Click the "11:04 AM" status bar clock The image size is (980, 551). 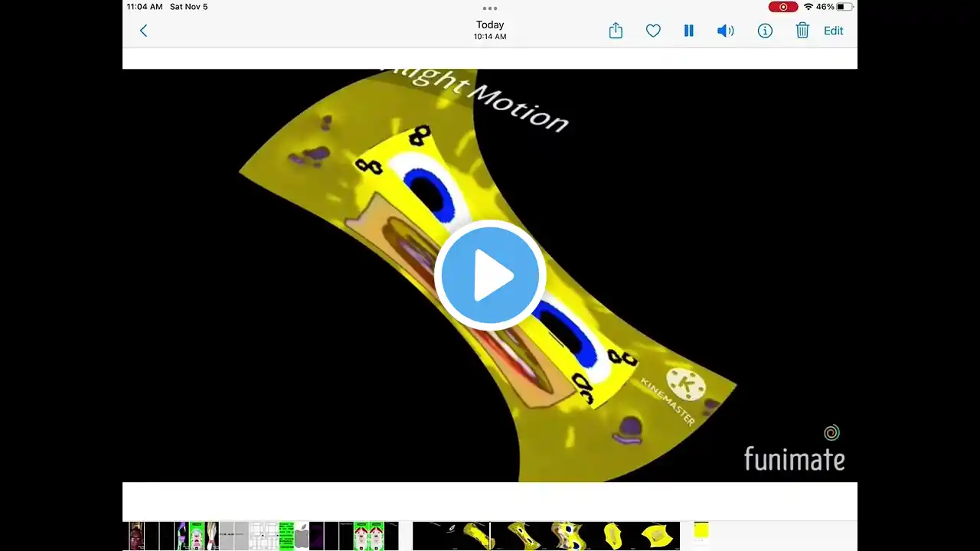click(x=145, y=7)
